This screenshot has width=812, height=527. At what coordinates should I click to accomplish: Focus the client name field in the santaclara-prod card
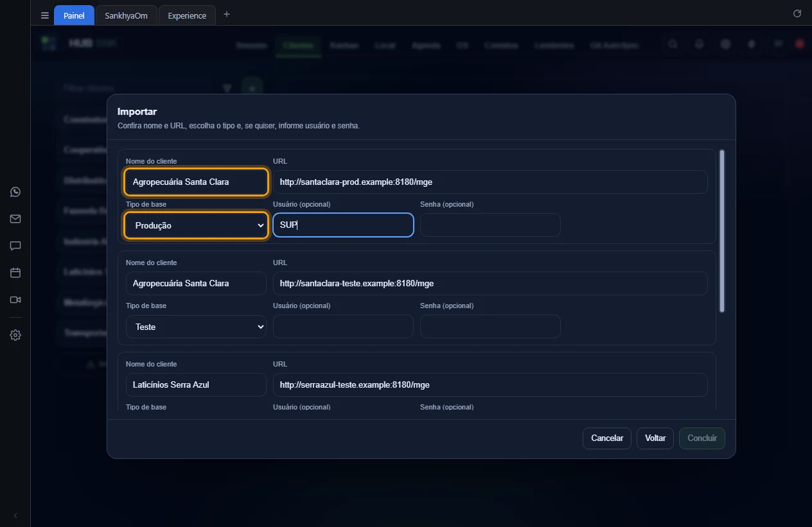click(196, 182)
